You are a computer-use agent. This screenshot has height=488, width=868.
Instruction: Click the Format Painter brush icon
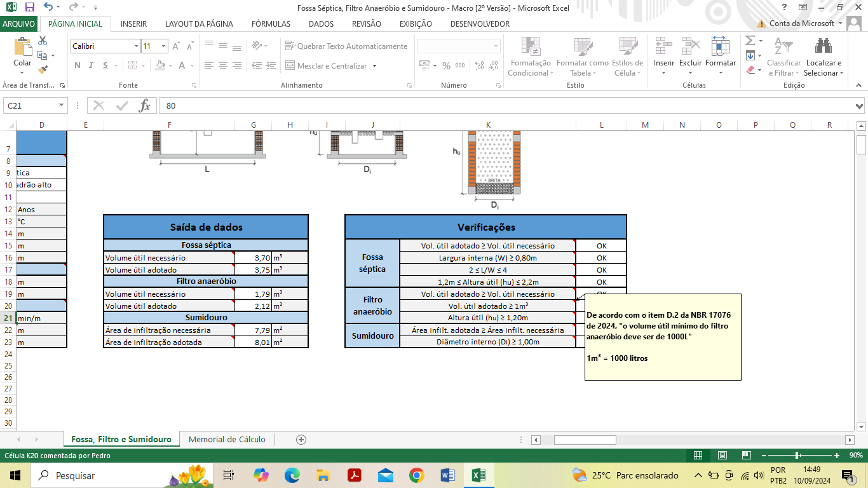43,70
